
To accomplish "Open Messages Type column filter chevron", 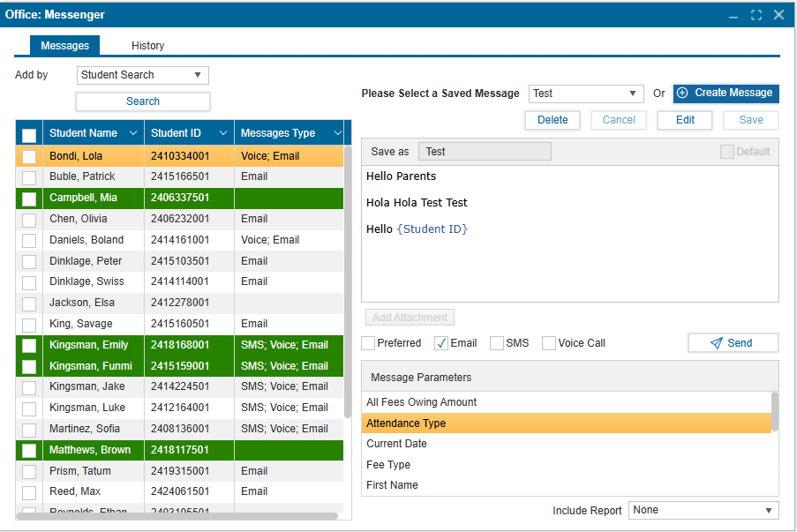I will [x=336, y=133].
